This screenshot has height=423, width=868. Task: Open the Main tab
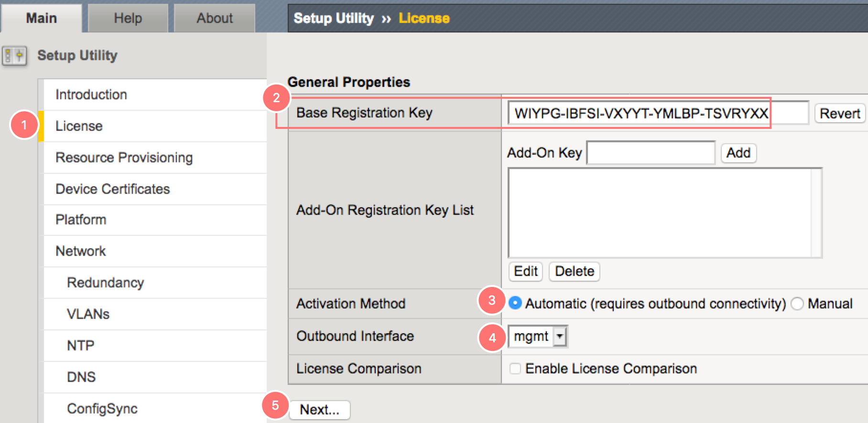point(42,18)
